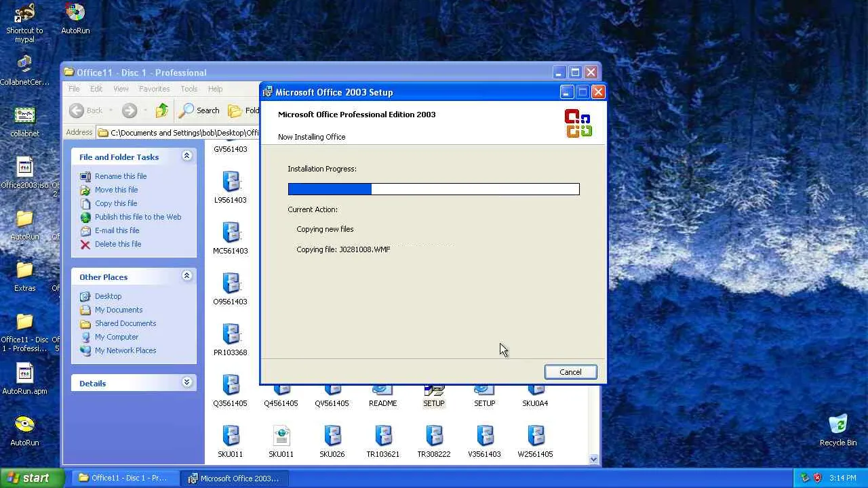Click Rename this file link
The image size is (868, 488).
(121, 176)
